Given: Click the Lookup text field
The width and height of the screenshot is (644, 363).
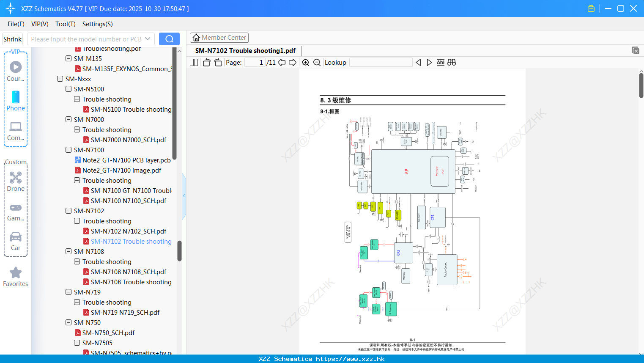Looking at the screenshot, I should pyautogui.click(x=381, y=62).
